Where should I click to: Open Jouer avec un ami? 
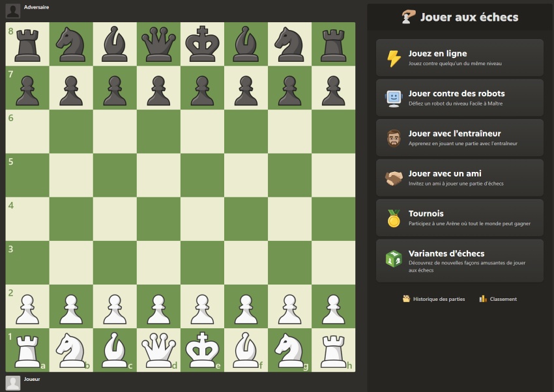pyautogui.click(x=459, y=178)
